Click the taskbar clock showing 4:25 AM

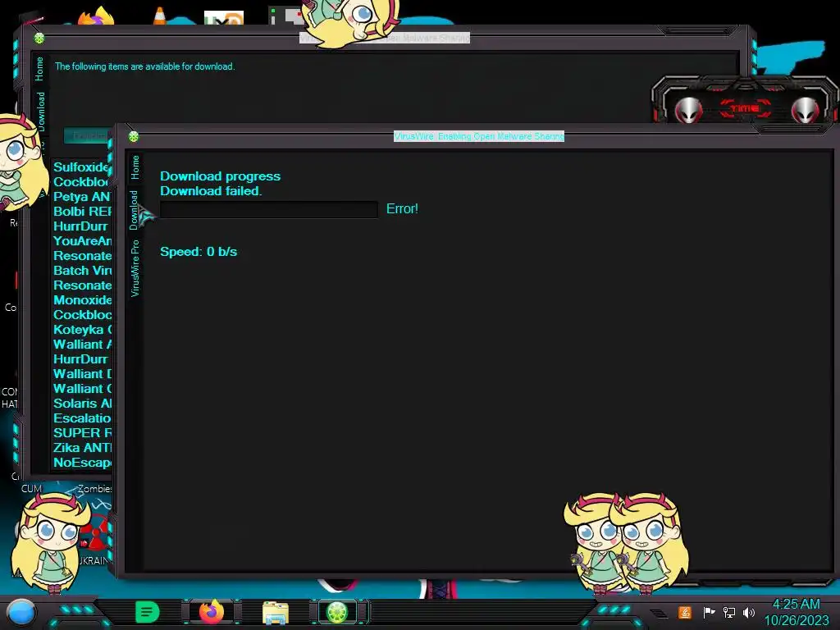pos(796,612)
